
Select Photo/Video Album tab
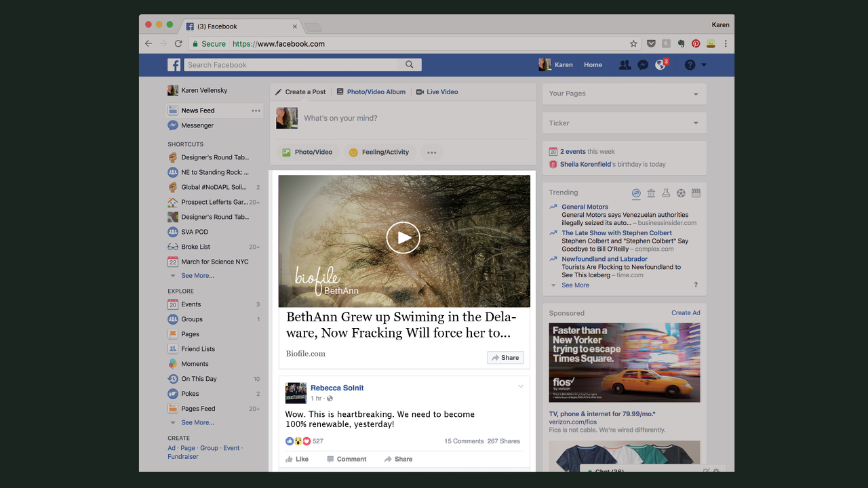tap(371, 92)
